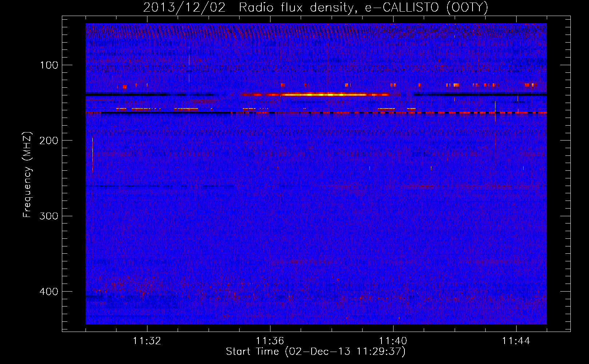Click the 11:32 time tick label
Image resolution: width=589 pixels, height=364 pixels.
click(147, 341)
